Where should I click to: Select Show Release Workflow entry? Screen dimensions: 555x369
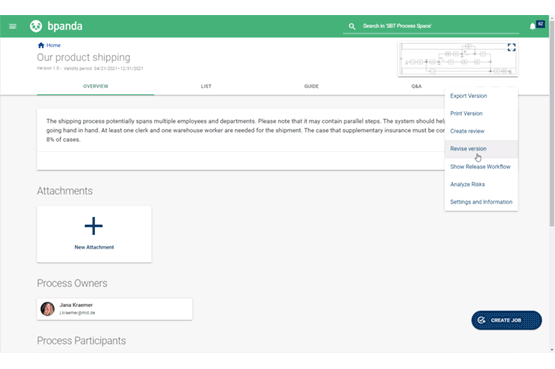tap(481, 167)
